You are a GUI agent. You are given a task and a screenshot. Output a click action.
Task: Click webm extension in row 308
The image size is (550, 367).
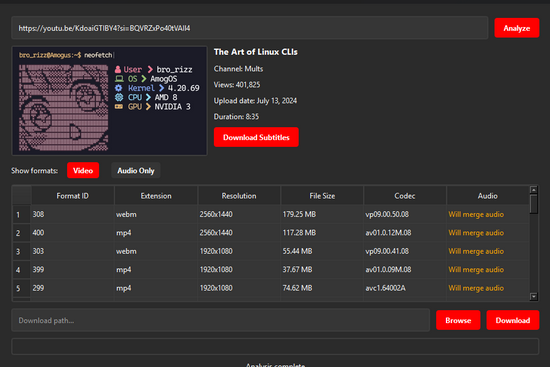pos(156,214)
